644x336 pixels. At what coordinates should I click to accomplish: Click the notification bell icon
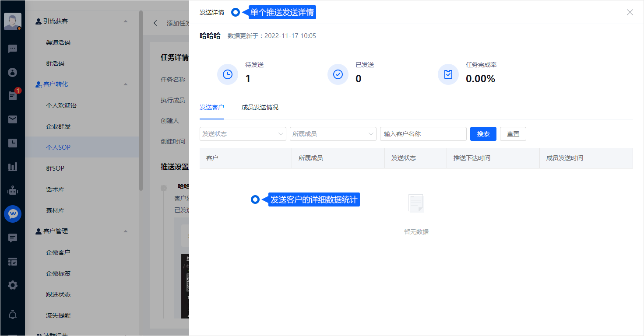coord(13,314)
